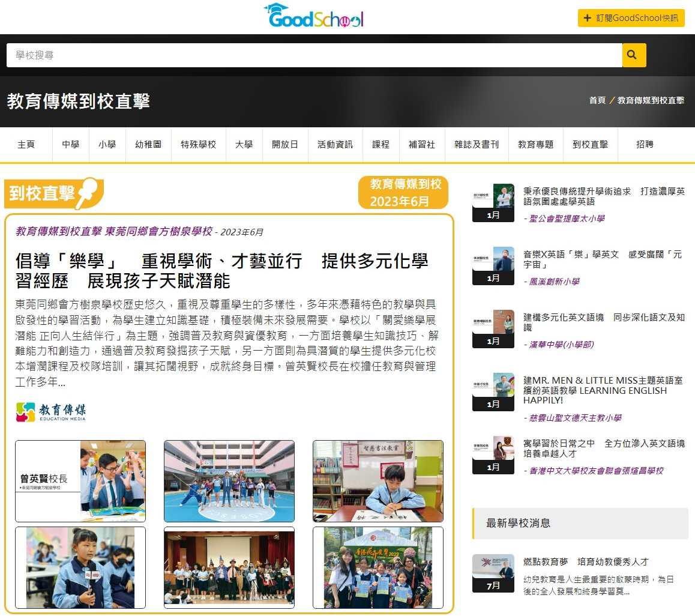Go to 活動資訊 menu item
695x616 pixels.
[x=335, y=145]
